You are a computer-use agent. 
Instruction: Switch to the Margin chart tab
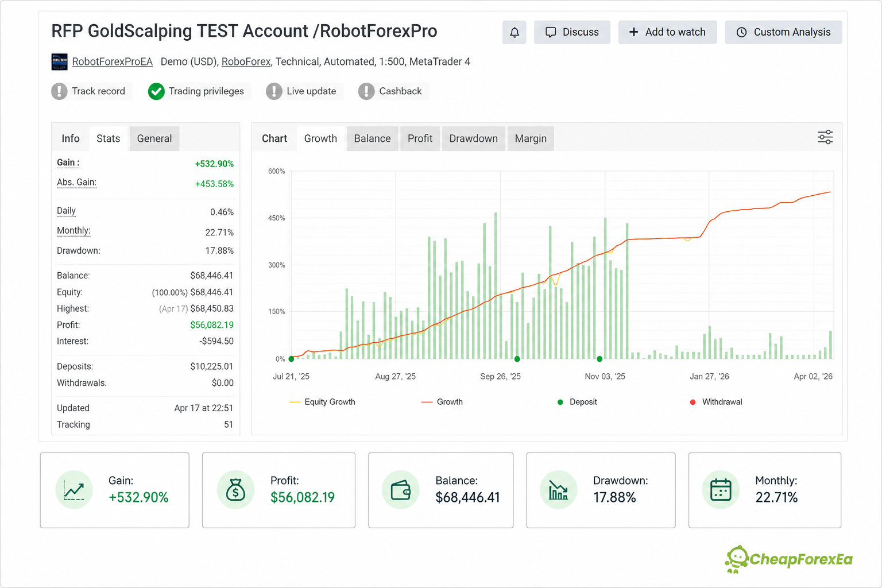pos(531,138)
